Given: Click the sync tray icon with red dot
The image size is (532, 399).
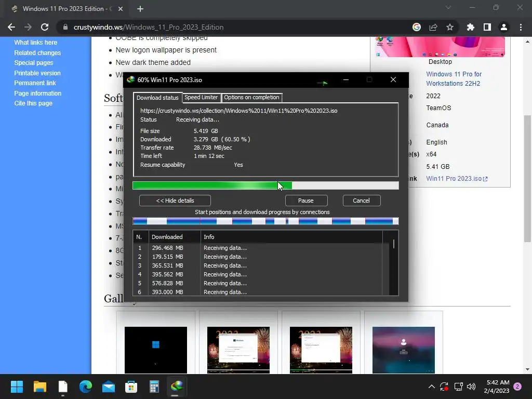Looking at the screenshot, I should (444, 387).
